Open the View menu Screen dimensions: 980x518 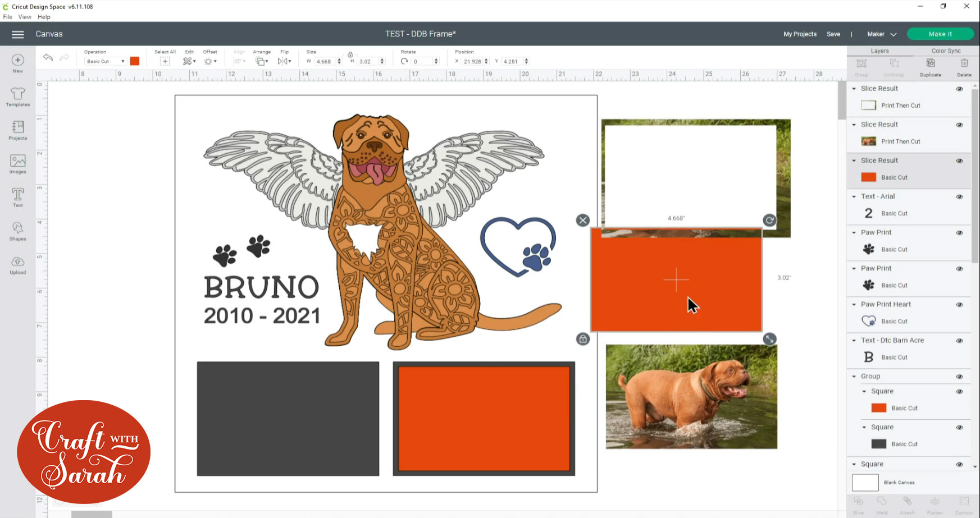pos(25,17)
